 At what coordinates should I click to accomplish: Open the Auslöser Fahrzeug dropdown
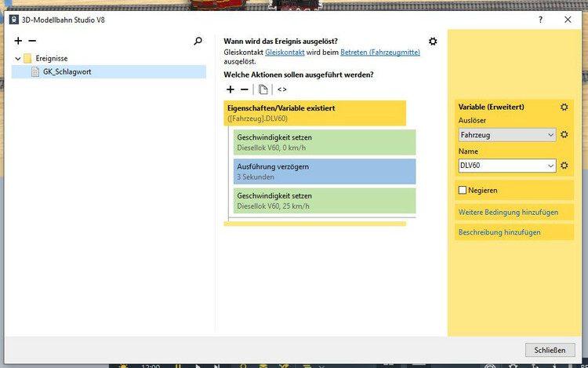tap(507, 135)
